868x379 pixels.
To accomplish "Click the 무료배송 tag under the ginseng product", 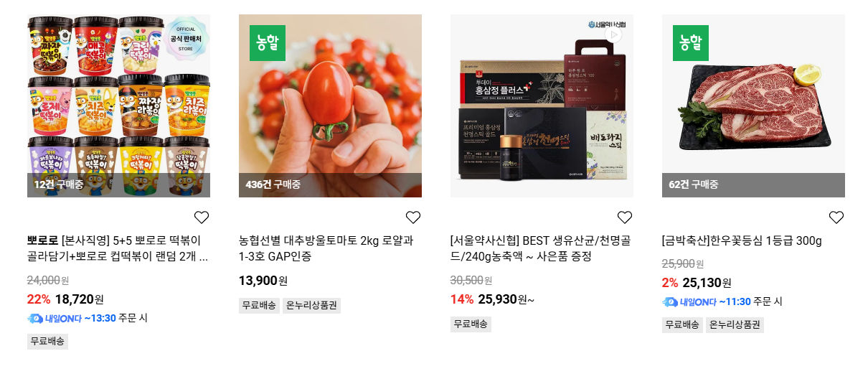I will [x=471, y=324].
